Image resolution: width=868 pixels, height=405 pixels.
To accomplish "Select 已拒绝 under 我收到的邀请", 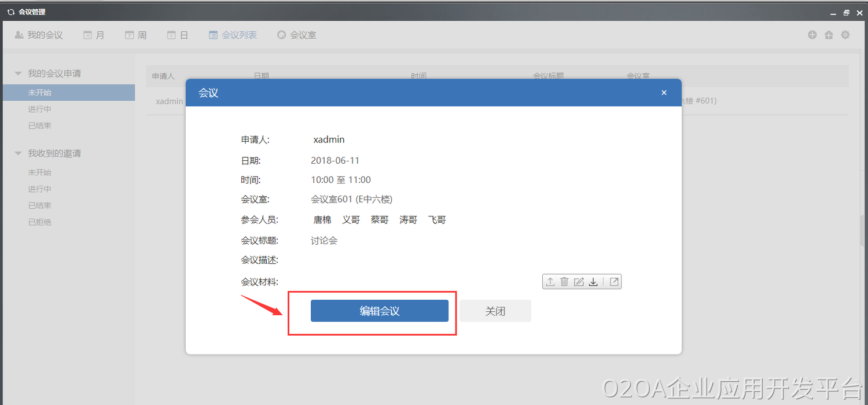I will click(x=40, y=222).
